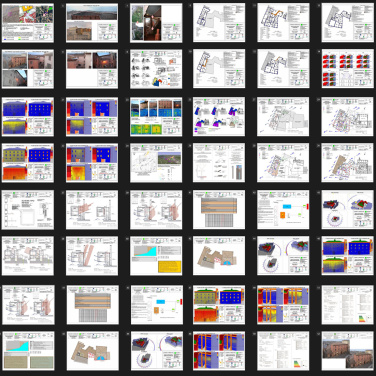Viewport: 376px width, 376px height.
Task: Select the olive facade simulation with green rooftops
Action: point(219,305)
